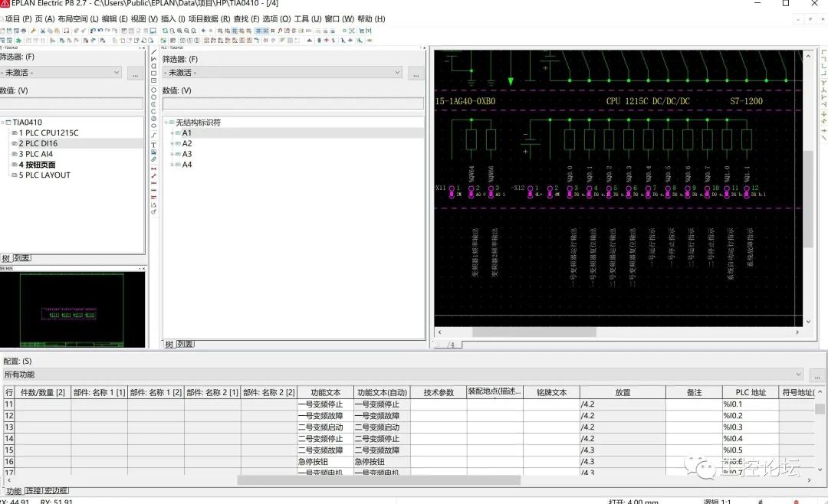Click the green puzzle-piece toolbar icon
This screenshot has width=828, height=504.
(18, 40)
